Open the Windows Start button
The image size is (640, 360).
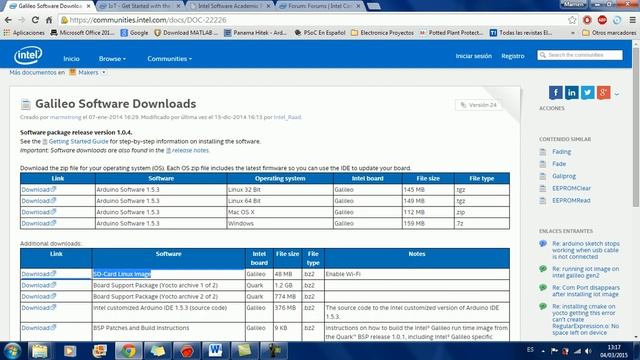12,351
